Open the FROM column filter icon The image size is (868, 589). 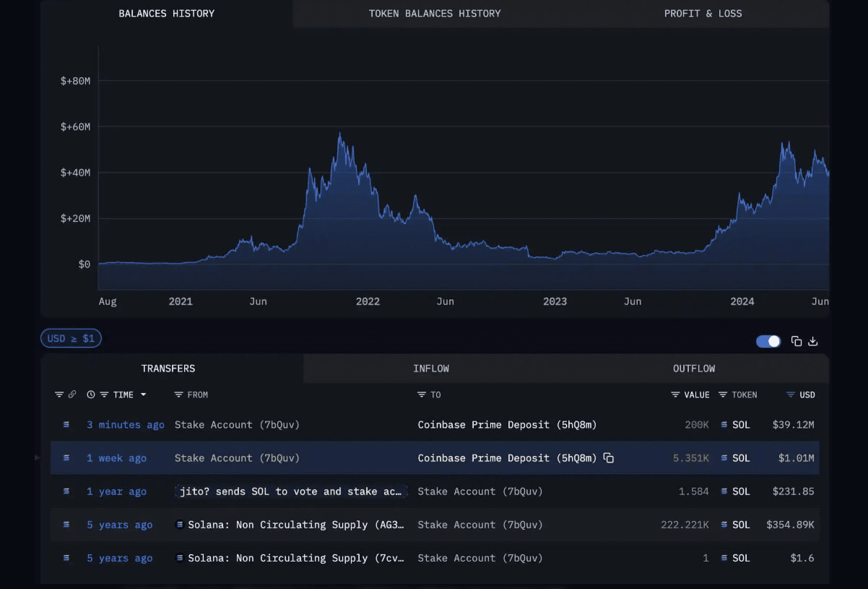click(x=179, y=395)
